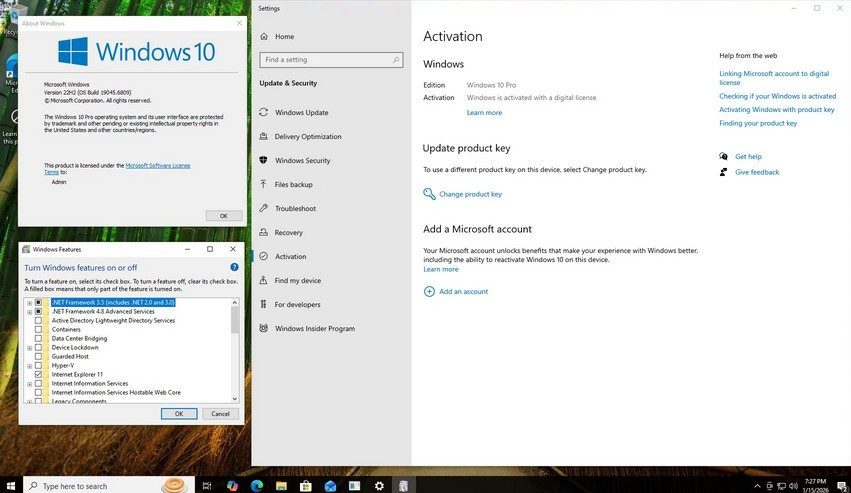Screen dimensions: 851x493
Task: Launch Copilot from the taskbar
Action: coord(232,486)
